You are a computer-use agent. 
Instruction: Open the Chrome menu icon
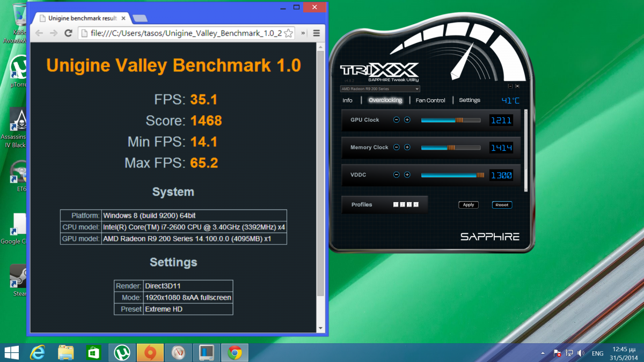pyautogui.click(x=317, y=33)
